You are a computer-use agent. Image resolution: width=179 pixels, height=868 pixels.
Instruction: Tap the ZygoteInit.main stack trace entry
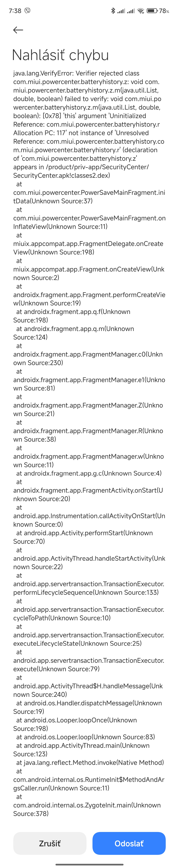[x=87, y=809]
